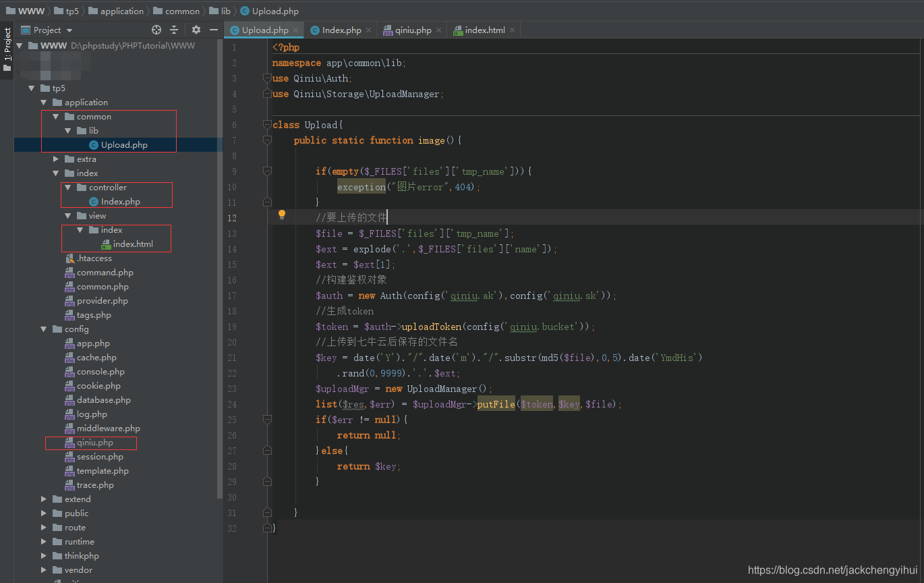Switch to the index.html tab

[484, 30]
